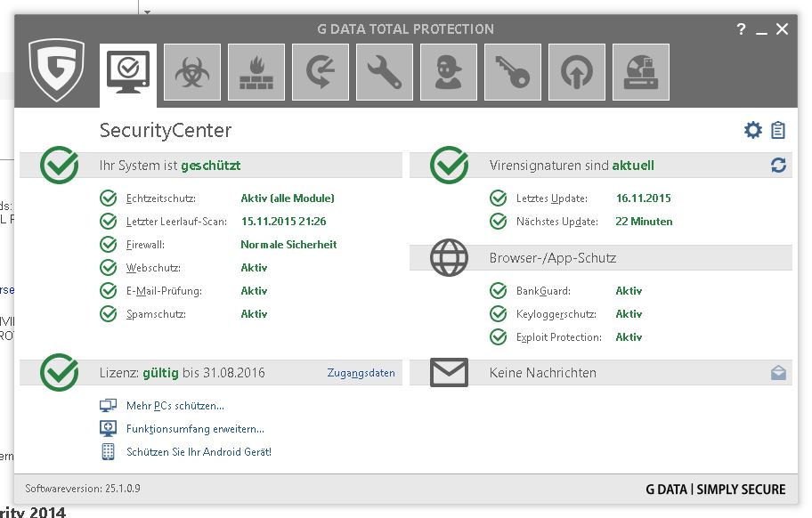
Task: Click the checkmark next to Keyloggerschutz
Action: coord(499,313)
